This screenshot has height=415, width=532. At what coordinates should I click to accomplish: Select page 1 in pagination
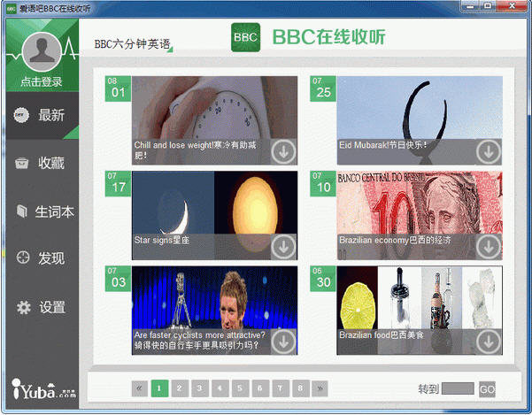point(159,388)
